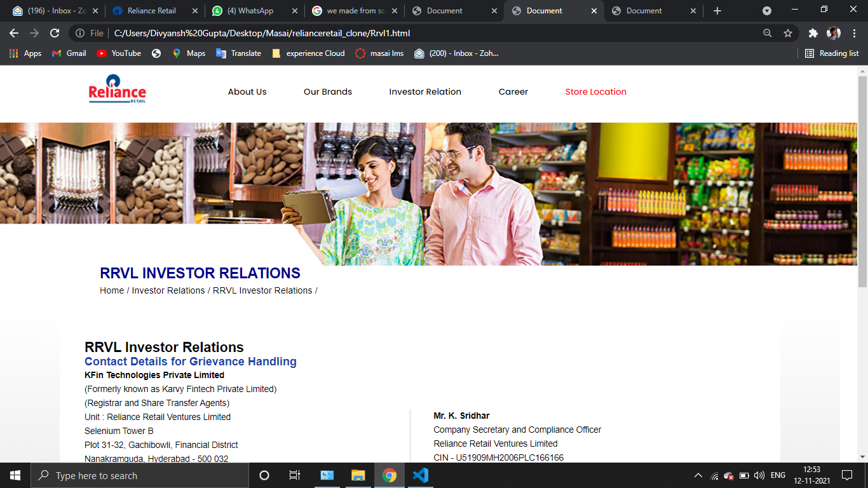Open experience Cloud bookmark
Viewport: 868px width, 488px height.
[308, 53]
